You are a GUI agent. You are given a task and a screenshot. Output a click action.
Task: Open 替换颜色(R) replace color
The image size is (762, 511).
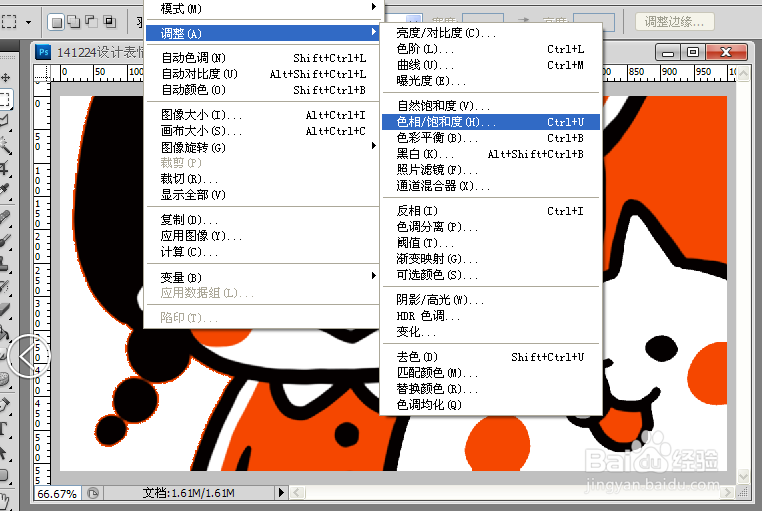tap(491, 389)
